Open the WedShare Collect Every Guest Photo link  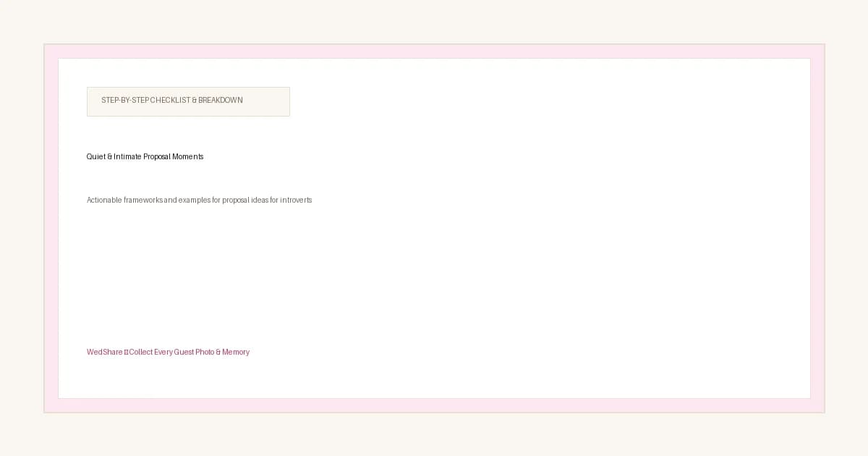168,352
